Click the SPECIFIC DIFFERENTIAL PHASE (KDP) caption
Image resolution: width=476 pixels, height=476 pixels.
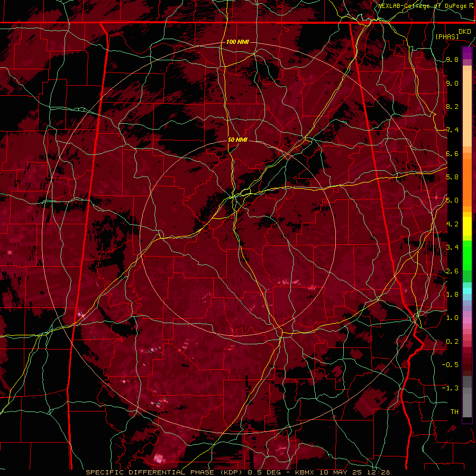[165, 472]
